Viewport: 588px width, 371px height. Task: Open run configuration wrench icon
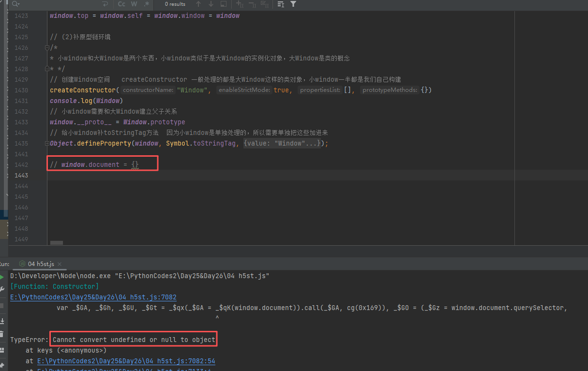click(x=2, y=289)
